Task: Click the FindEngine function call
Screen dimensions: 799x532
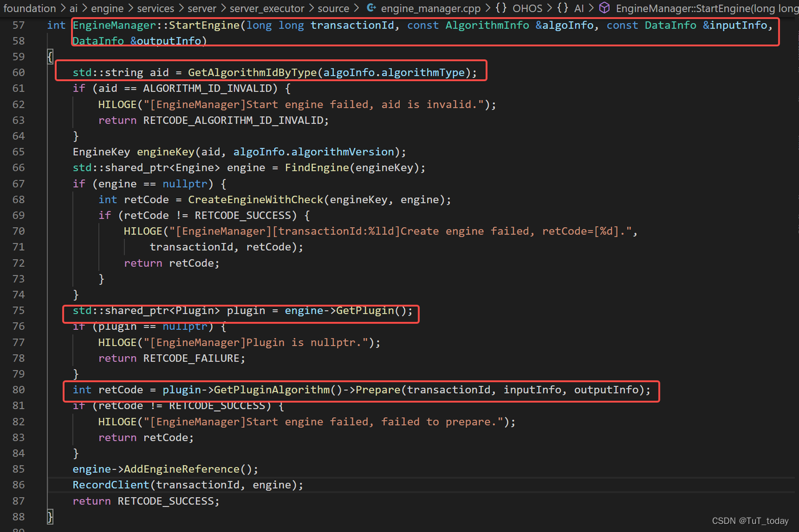Action: click(316, 167)
